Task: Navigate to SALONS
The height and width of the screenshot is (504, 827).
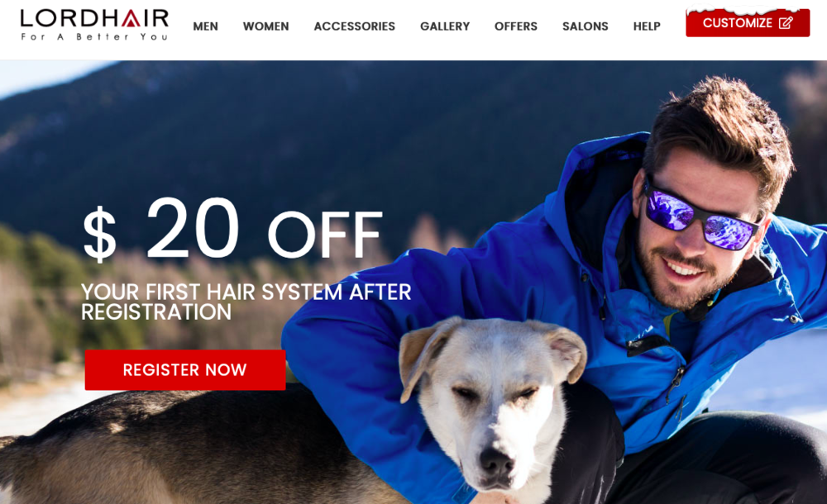Action: pyautogui.click(x=585, y=26)
